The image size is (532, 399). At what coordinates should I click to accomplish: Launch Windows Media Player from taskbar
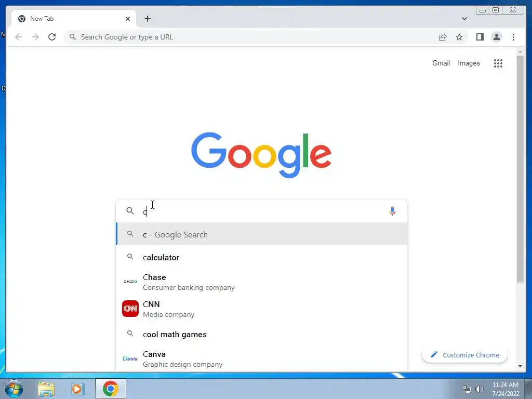(78, 389)
